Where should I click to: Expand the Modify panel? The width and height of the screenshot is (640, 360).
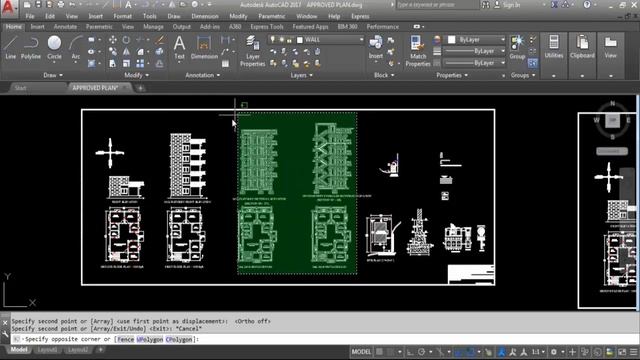(x=136, y=75)
